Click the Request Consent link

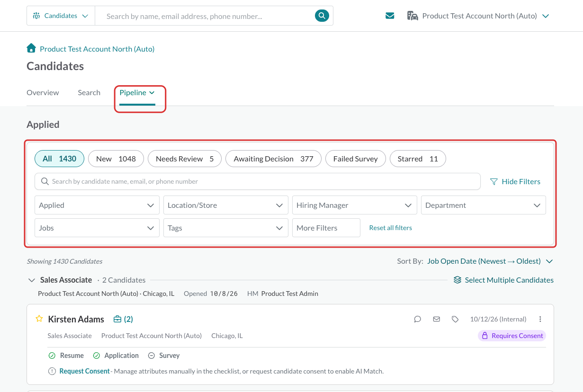(x=85, y=371)
